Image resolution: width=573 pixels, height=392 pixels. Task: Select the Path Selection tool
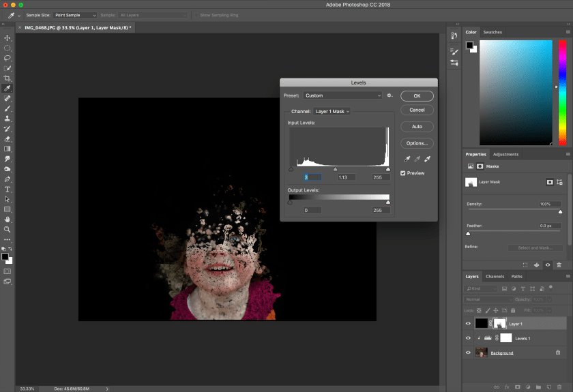click(7, 199)
